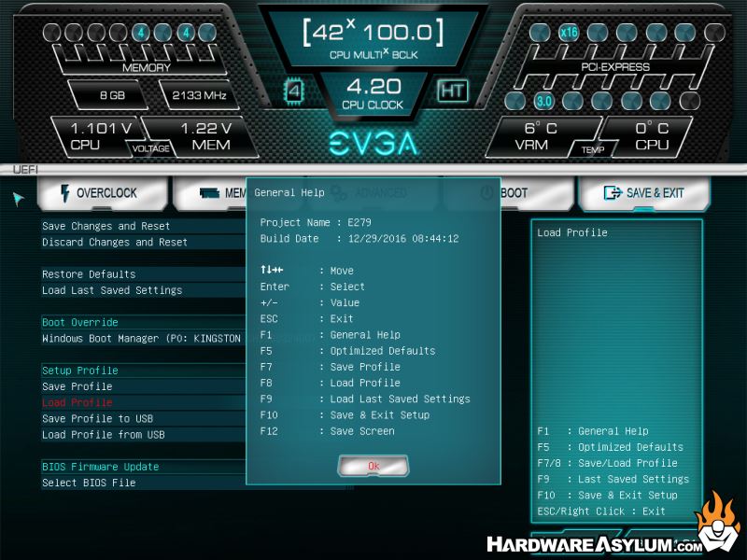Click the Enter : Select line
Image resolution: width=747 pixels, height=560 pixels.
(x=313, y=287)
